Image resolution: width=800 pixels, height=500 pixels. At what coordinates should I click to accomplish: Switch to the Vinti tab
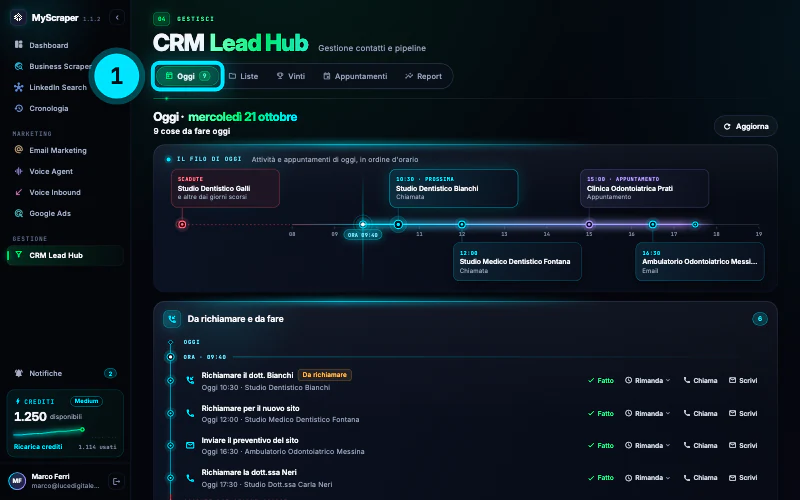click(291, 76)
